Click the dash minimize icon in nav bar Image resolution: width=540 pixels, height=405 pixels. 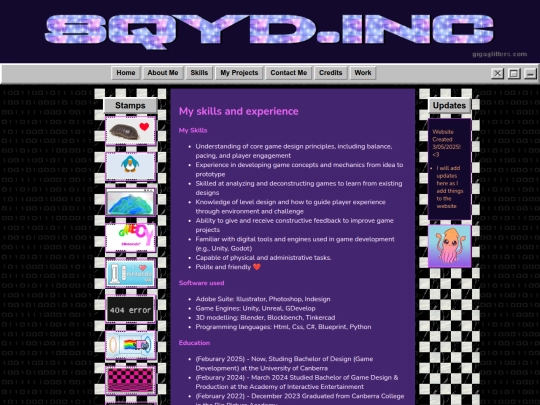point(530,74)
